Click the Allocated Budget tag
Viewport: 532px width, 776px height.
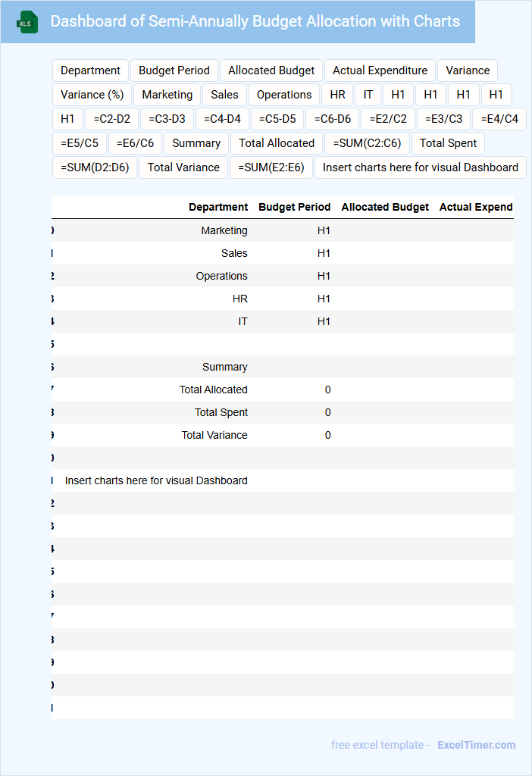(x=271, y=70)
